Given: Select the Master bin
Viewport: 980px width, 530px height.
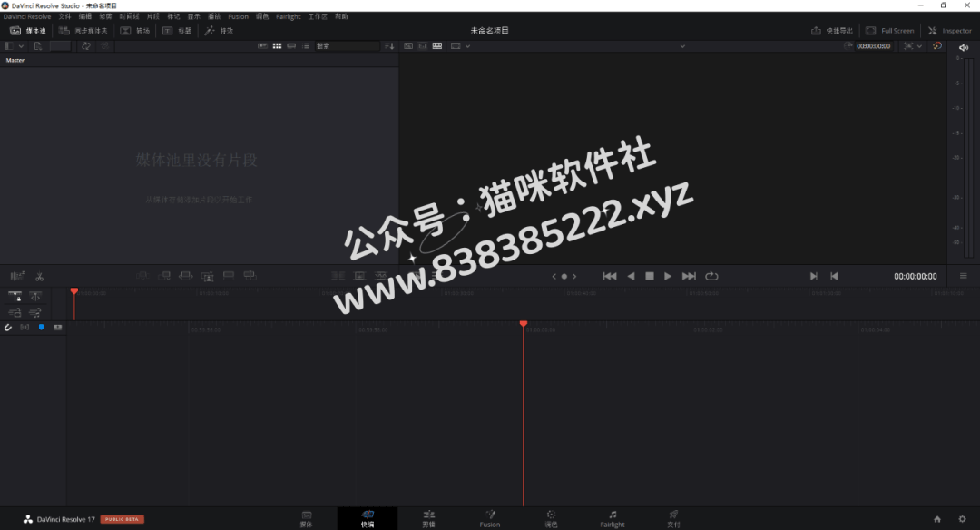Looking at the screenshot, I should point(15,61).
